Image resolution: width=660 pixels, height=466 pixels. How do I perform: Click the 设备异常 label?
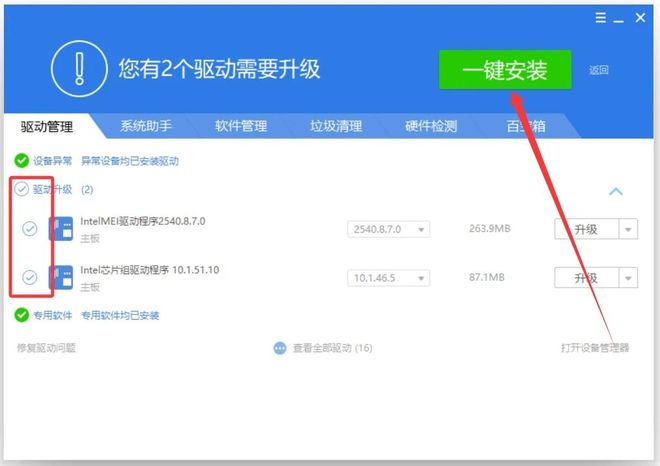pos(53,161)
